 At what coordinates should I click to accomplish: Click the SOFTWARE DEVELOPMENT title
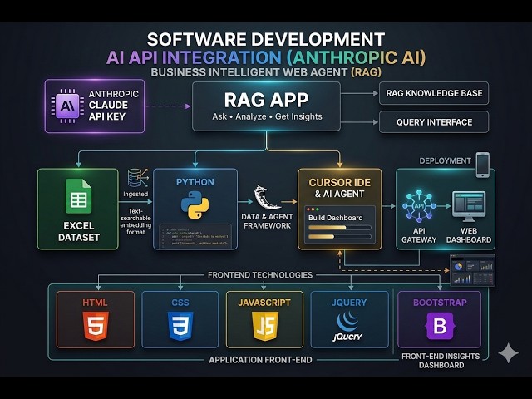(x=266, y=39)
